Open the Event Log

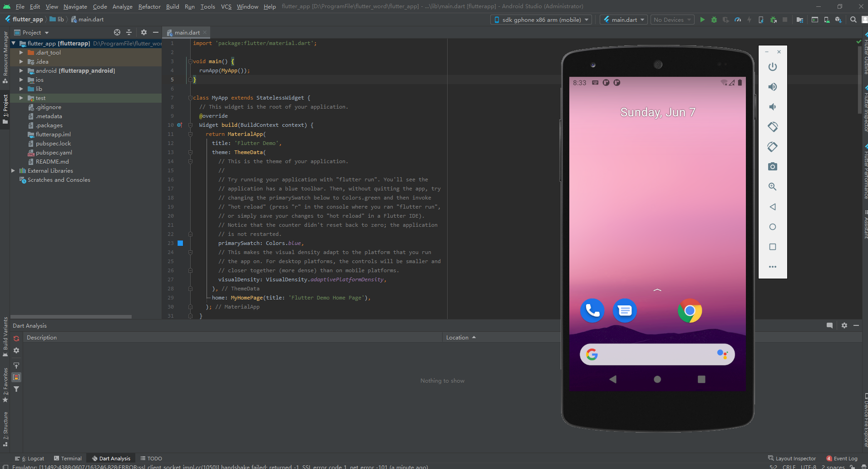click(842, 458)
